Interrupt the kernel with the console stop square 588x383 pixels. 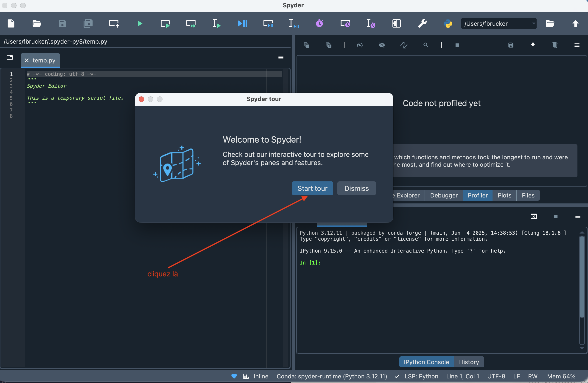556,217
